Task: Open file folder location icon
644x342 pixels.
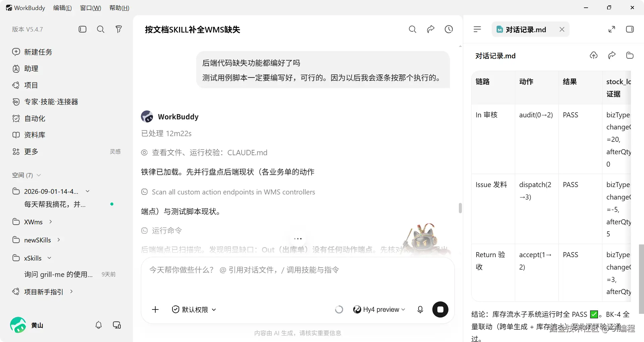Action: (630, 56)
